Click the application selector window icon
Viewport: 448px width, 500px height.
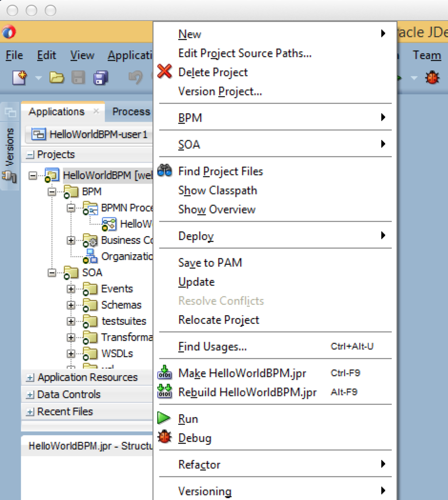(39, 134)
